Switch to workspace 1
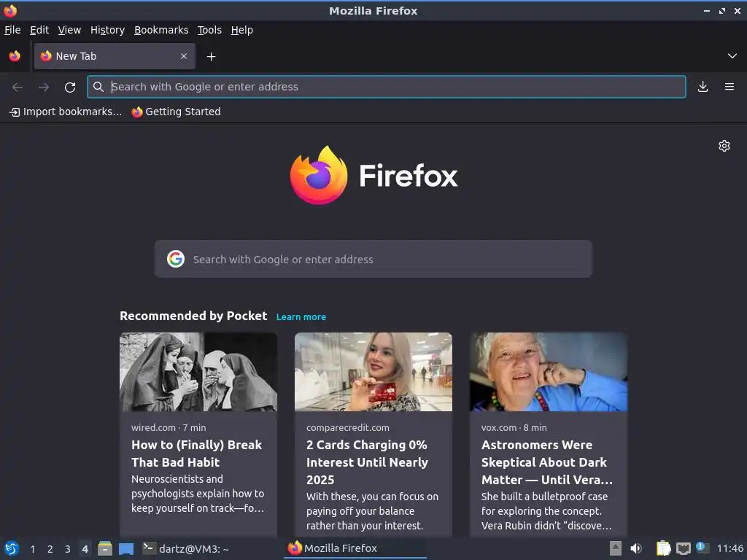 32,549
